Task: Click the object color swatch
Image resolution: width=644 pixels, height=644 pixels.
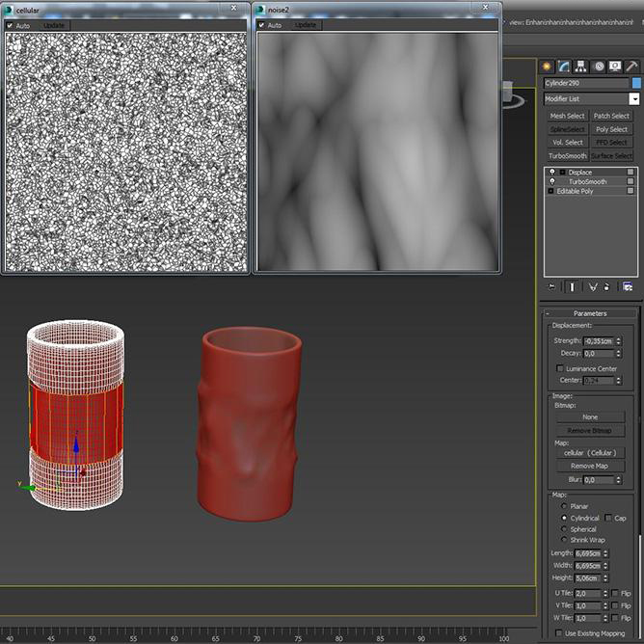Action: (x=636, y=83)
